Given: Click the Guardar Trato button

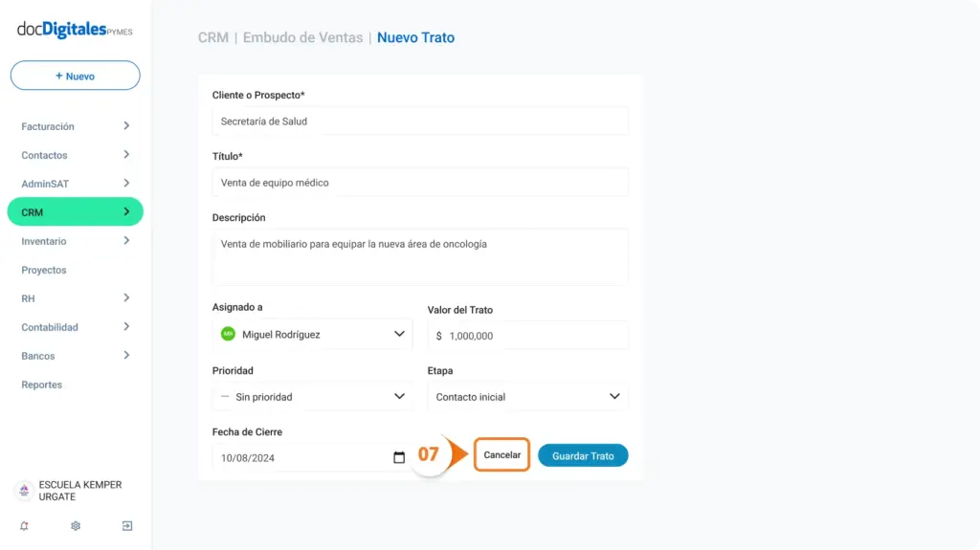Looking at the screenshot, I should [x=583, y=455].
